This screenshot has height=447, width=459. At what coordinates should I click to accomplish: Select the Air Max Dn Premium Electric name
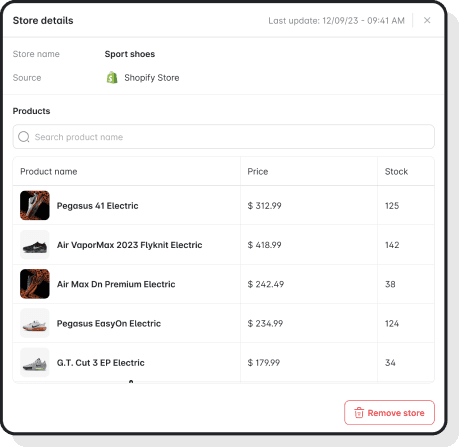(116, 284)
